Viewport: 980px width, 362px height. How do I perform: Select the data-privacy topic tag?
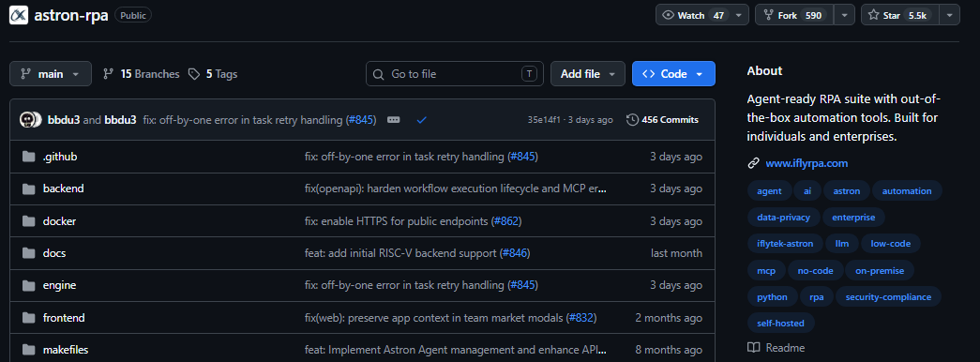click(784, 218)
